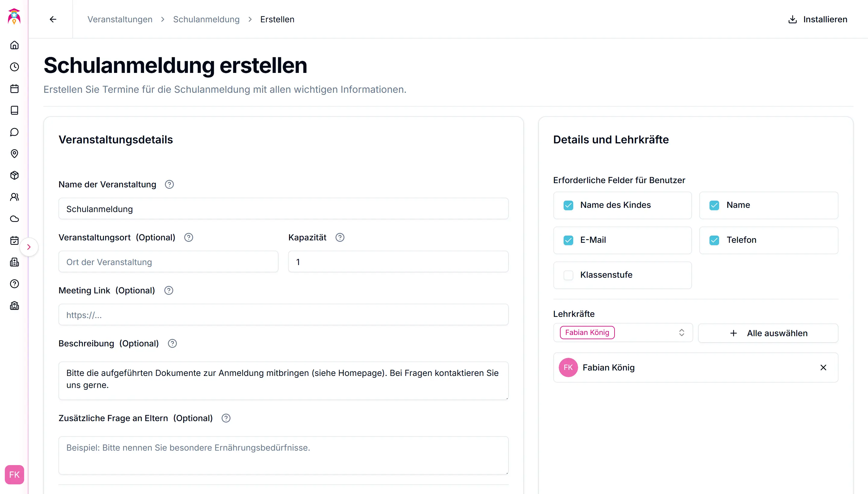The height and width of the screenshot is (494, 868).
Task: Open the users icon in sidebar
Action: click(14, 197)
